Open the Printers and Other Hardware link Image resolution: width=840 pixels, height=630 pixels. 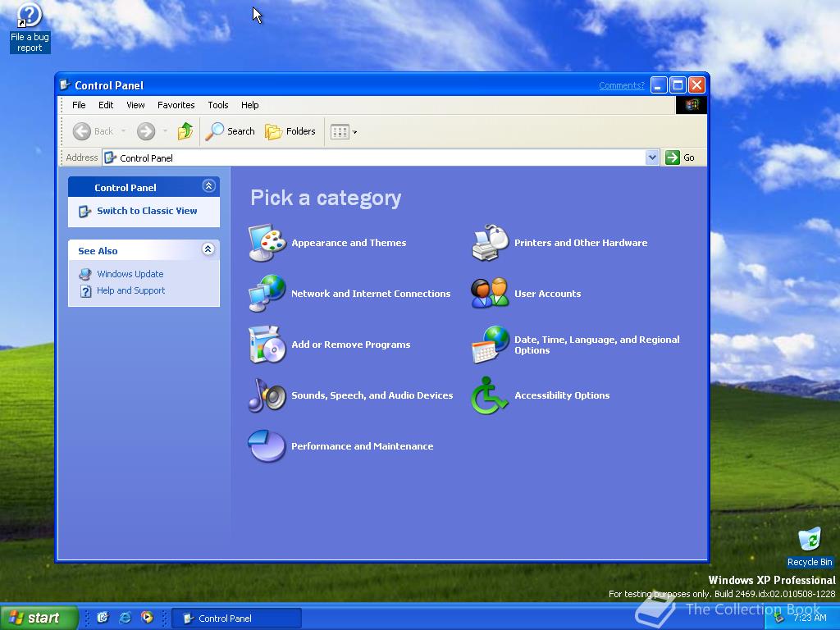[x=581, y=243]
